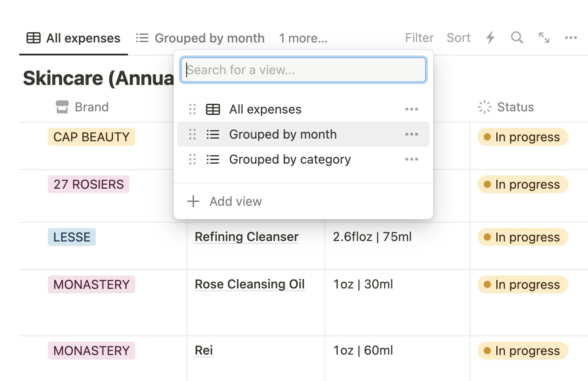This screenshot has width=588, height=381.
Task: Open options for Grouped by month view
Action: (x=411, y=134)
